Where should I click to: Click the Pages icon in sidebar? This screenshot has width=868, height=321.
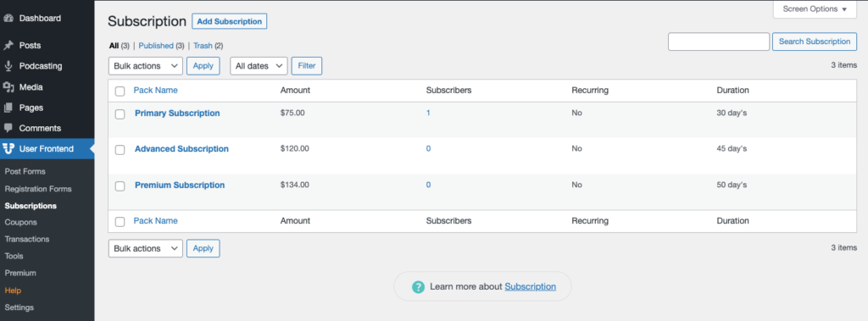click(8, 108)
